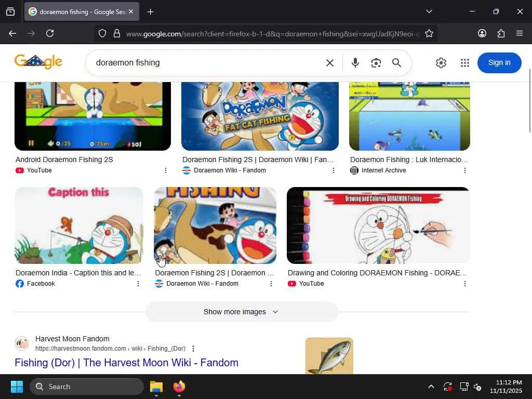Close the doraemon fishing Google Search tab

coord(131,11)
